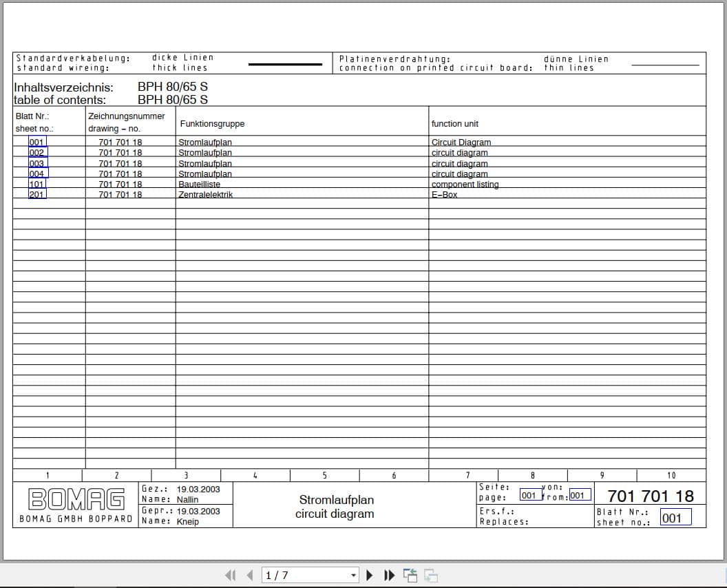Click 'Platinenverdrahtung:' legend text

coord(394,59)
